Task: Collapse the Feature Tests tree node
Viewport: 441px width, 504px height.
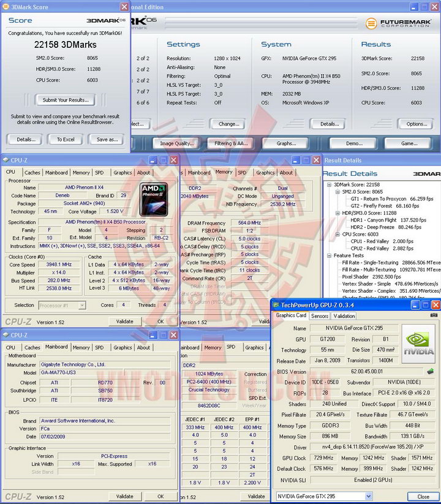Action: point(329,255)
